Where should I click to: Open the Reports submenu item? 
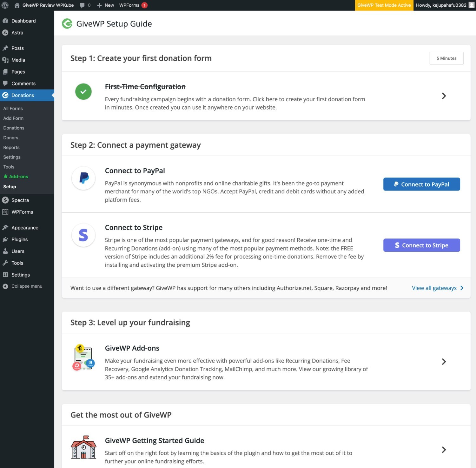[11, 147]
